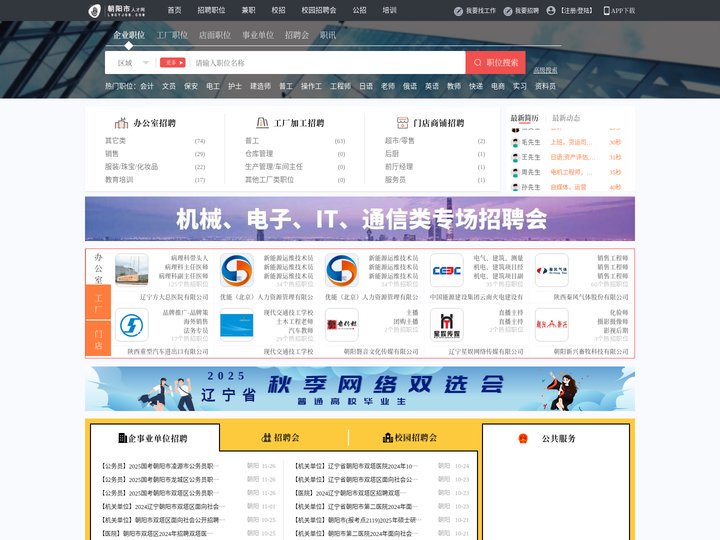
Task: Switch to the 校园招聘会 yellow tab
Action: 410,438
